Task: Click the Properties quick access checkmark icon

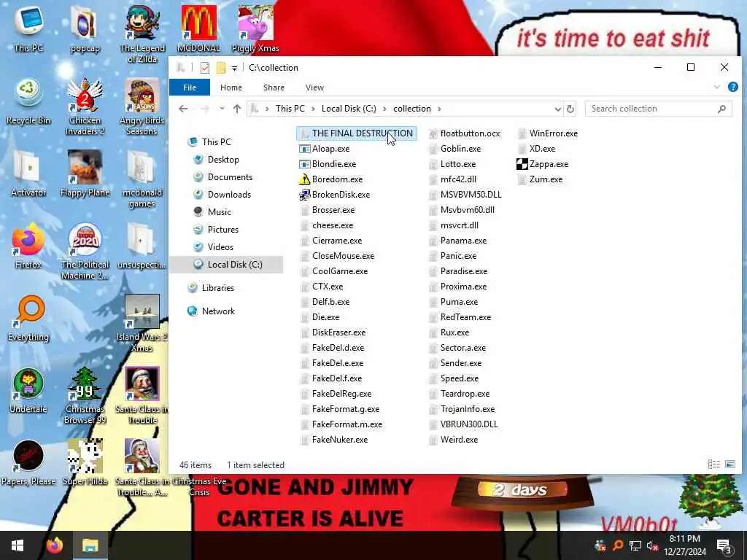Action: tap(205, 68)
